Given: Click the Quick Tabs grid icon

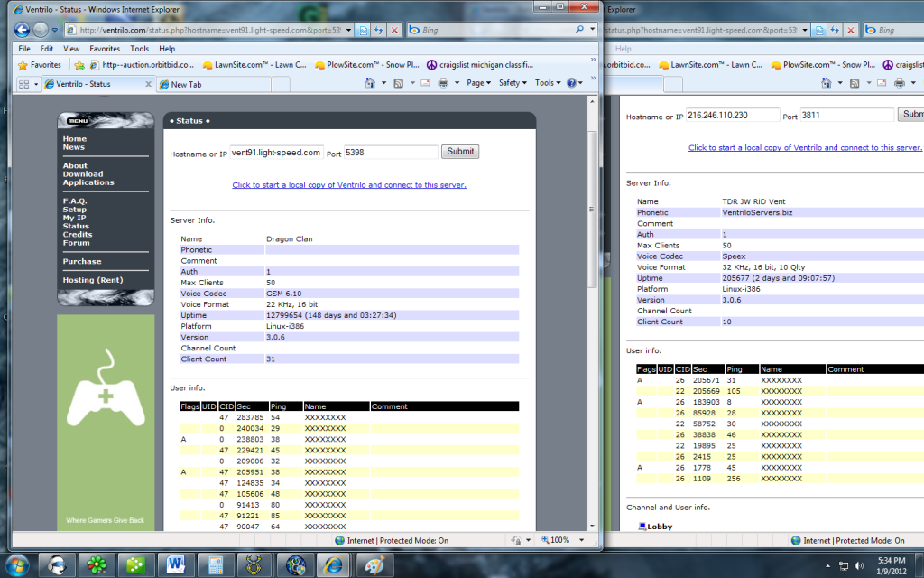Looking at the screenshot, I should (x=23, y=84).
